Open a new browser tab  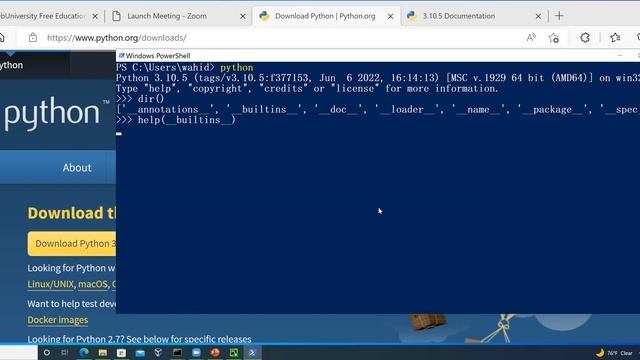[x=559, y=16]
